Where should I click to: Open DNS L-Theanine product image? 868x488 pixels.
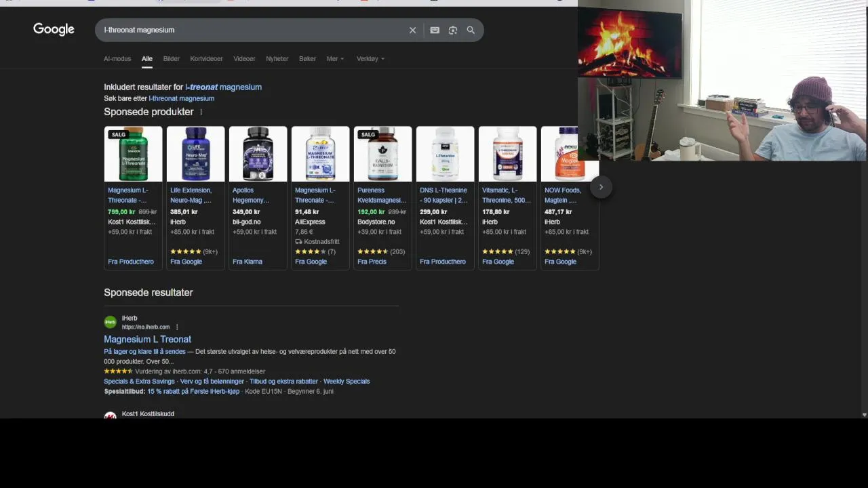445,154
